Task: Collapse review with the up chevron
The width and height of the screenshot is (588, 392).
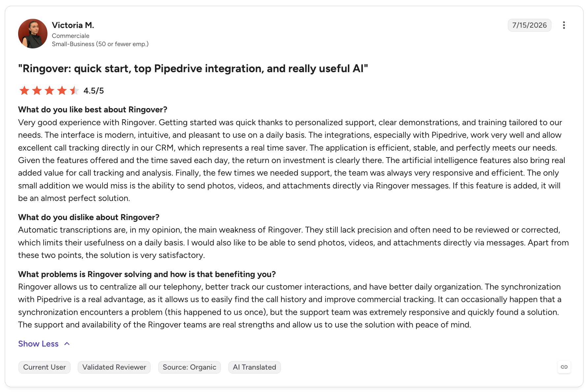Action: (x=67, y=344)
